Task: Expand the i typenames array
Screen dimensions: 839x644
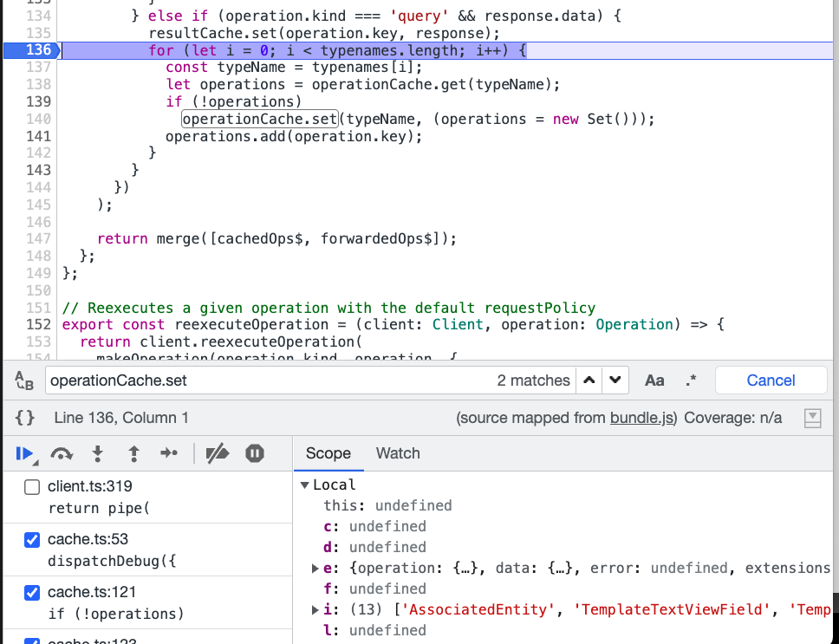Action: (315, 609)
